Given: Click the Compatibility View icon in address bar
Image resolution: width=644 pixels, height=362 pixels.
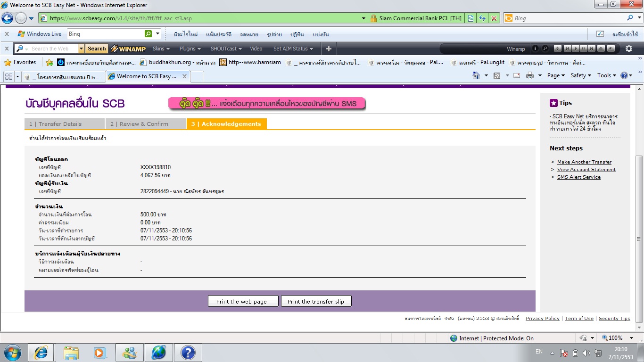Looking at the screenshot, I should [470, 18].
